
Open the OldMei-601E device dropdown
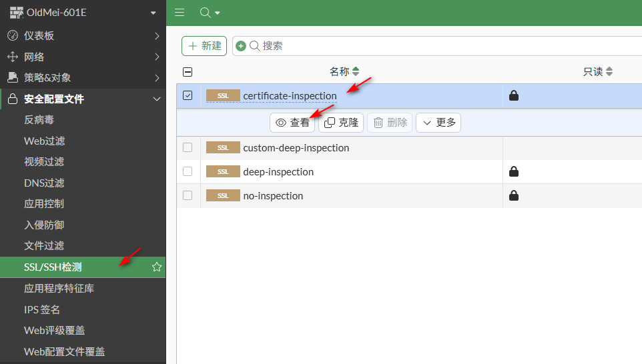[153, 13]
